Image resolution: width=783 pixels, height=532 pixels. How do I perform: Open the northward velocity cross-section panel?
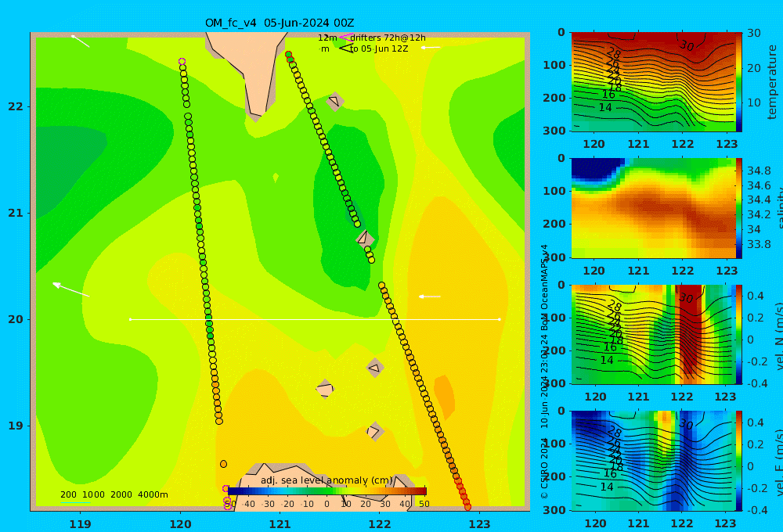(x=653, y=334)
